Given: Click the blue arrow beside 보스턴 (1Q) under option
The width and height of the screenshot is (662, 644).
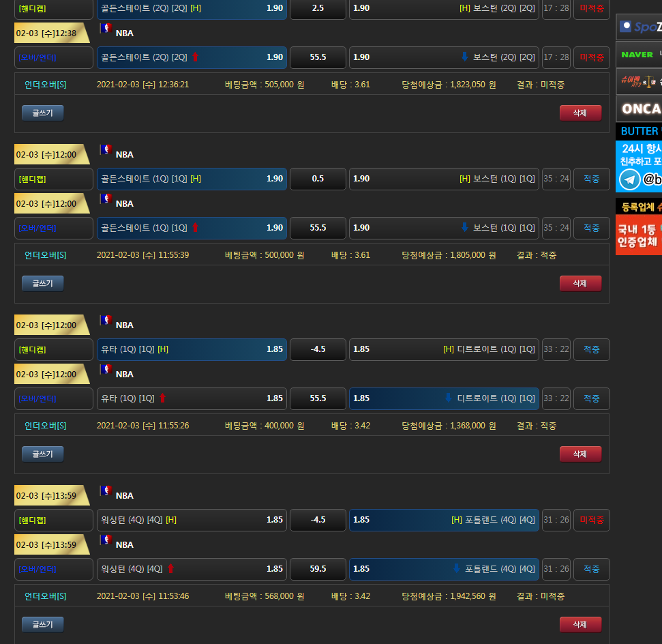Looking at the screenshot, I should tap(464, 228).
